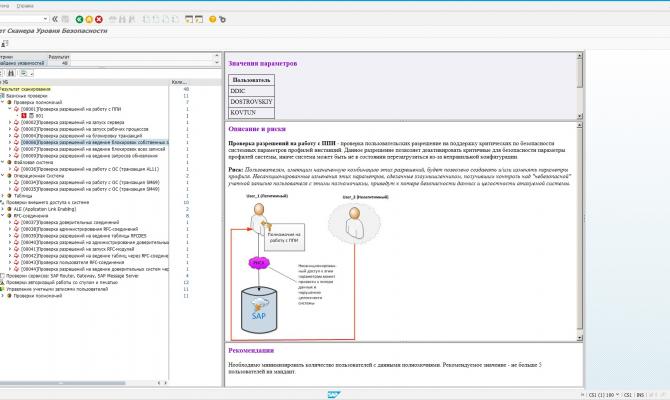
Task: Open the system info dropdown in status bar
Action: pos(617,395)
